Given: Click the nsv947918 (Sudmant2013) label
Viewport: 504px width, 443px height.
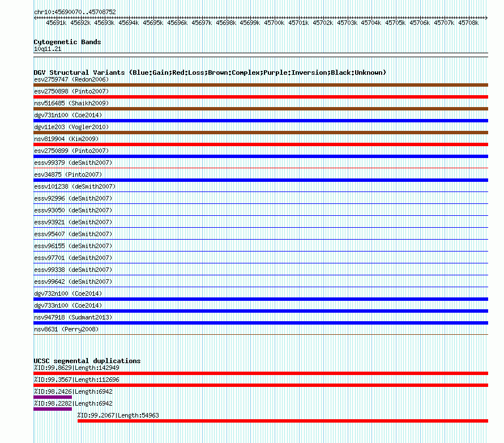Looking at the screenshot, I should pyautogui.click(x=73, y=317).
